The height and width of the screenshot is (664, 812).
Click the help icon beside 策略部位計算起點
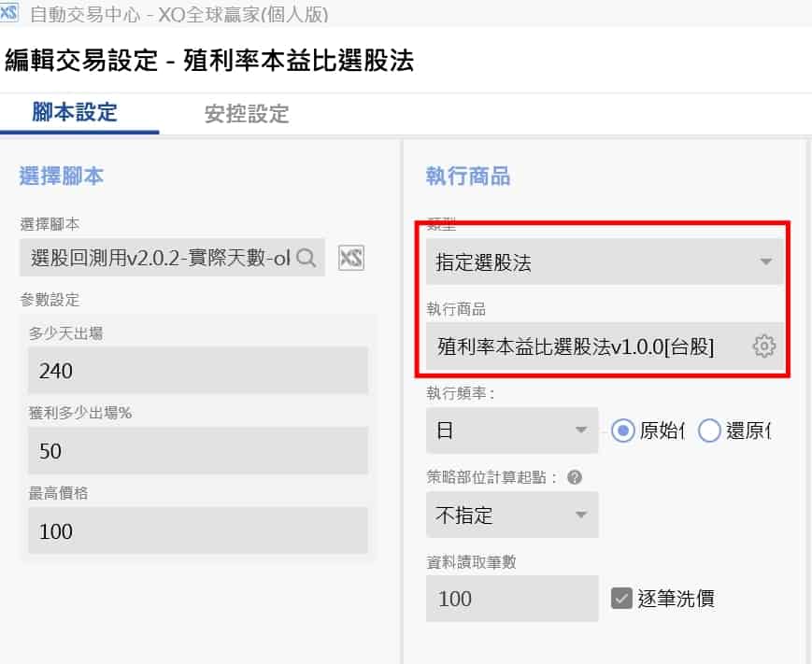point(575,477)
